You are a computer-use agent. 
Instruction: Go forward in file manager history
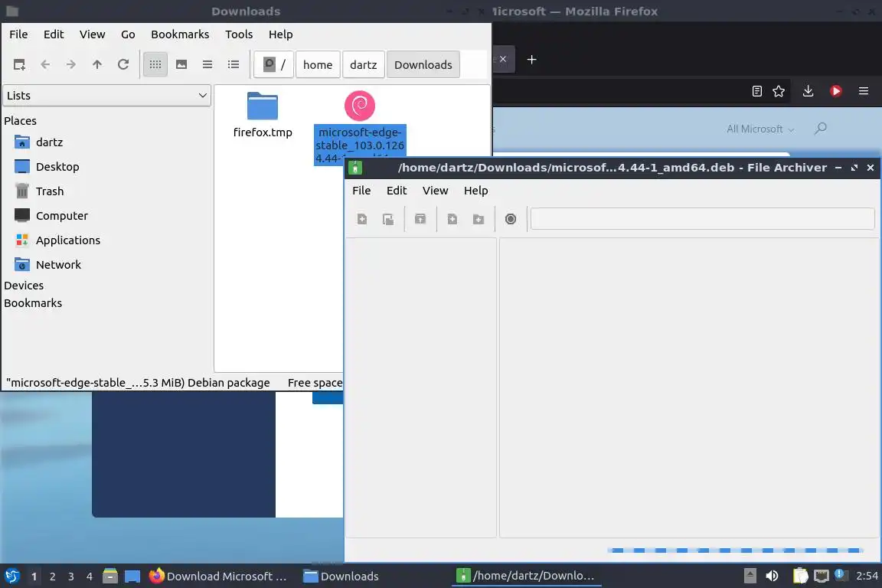pyautogui.click(x=71, y=65)
